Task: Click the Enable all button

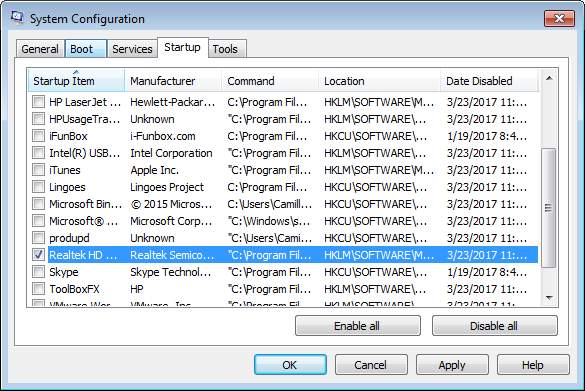Action: [x=357, y=326]
